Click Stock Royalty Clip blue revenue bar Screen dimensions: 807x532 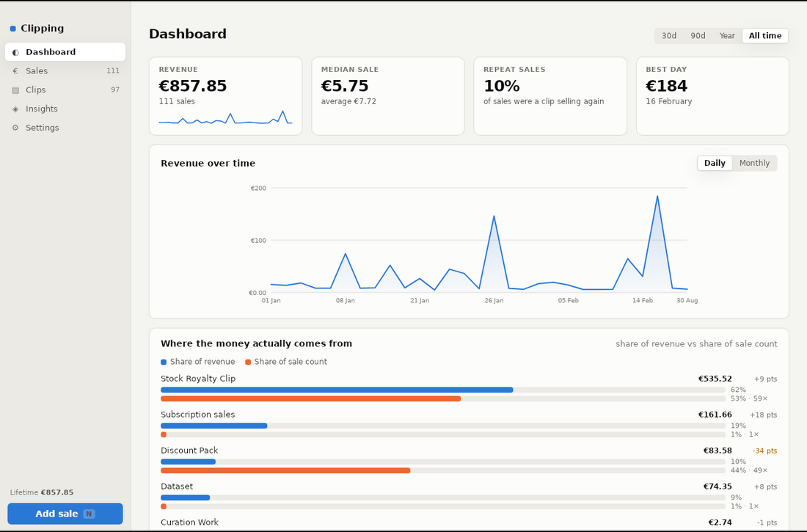(337, 390)
